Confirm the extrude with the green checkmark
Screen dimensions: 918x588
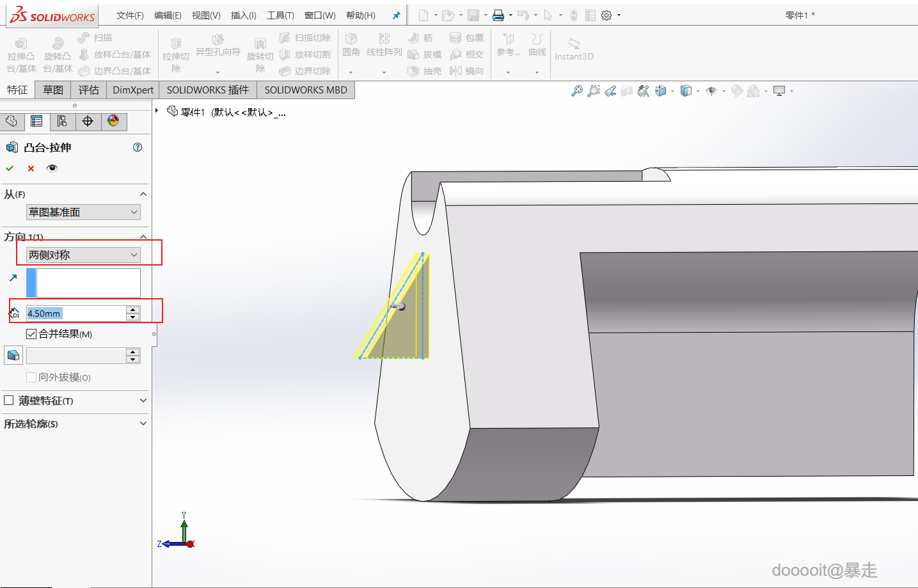tap(10, 168)
